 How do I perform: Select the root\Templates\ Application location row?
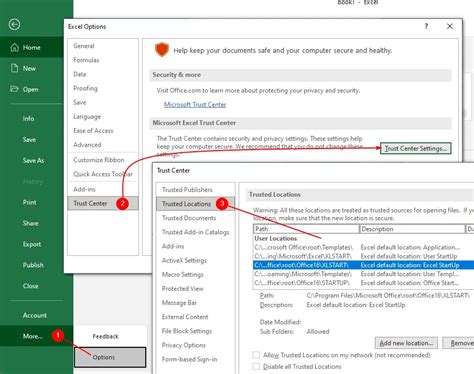coord(363,247)
